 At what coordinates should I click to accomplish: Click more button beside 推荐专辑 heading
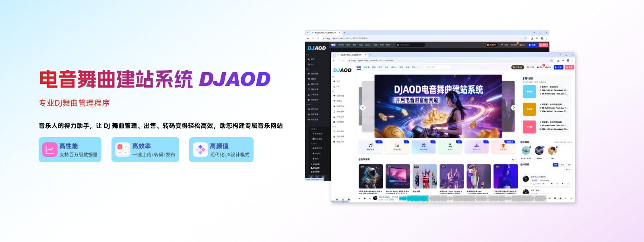tap(514, 160)
